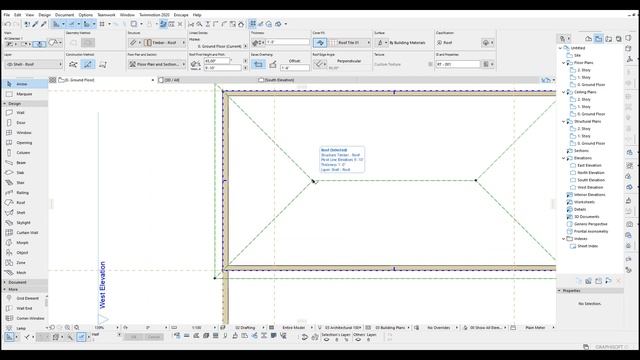
Task: Switch to the South Elevation tab
Action: pyautogui.click(x=276, y=80)
